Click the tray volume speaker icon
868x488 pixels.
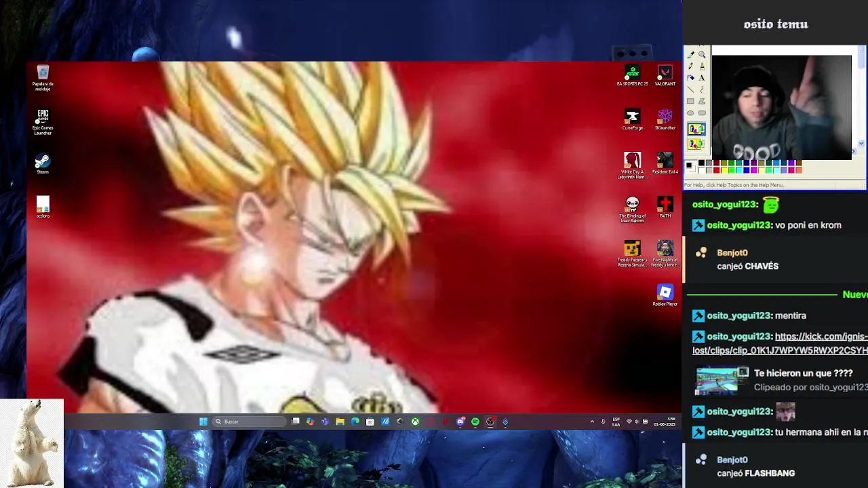click(637, 422)
